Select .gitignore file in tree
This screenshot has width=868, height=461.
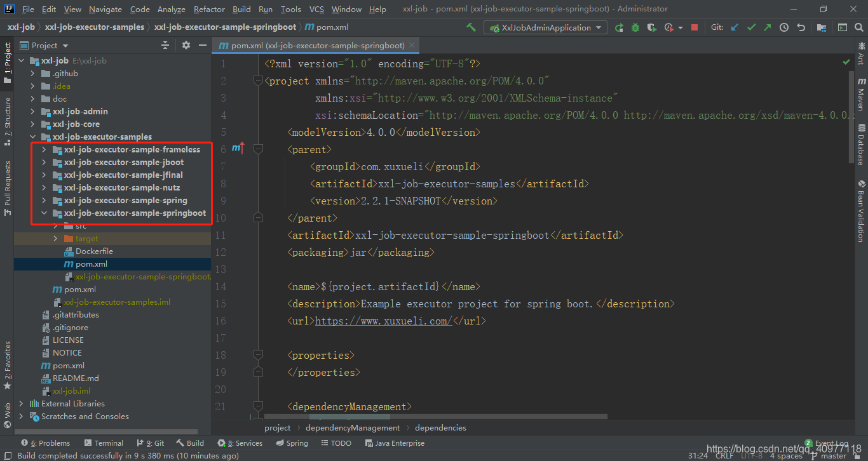tap(70, 327)
